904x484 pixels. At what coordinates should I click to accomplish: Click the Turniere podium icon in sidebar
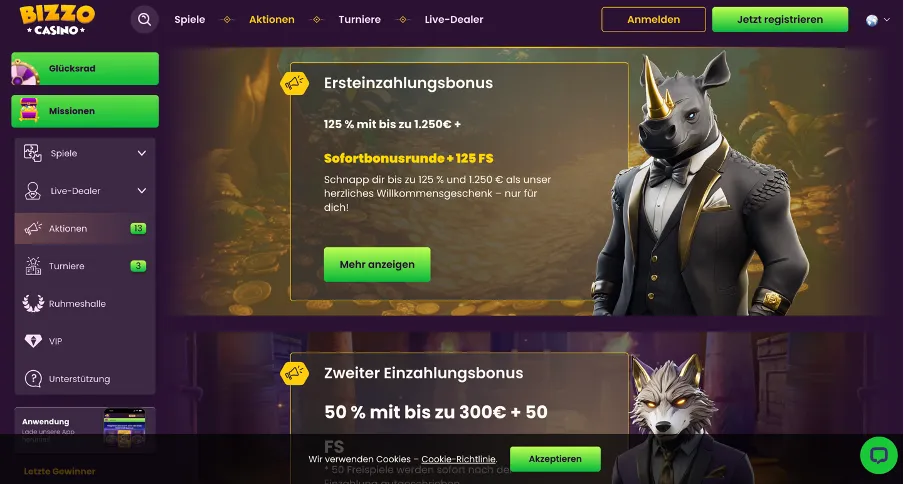[33, 266]
